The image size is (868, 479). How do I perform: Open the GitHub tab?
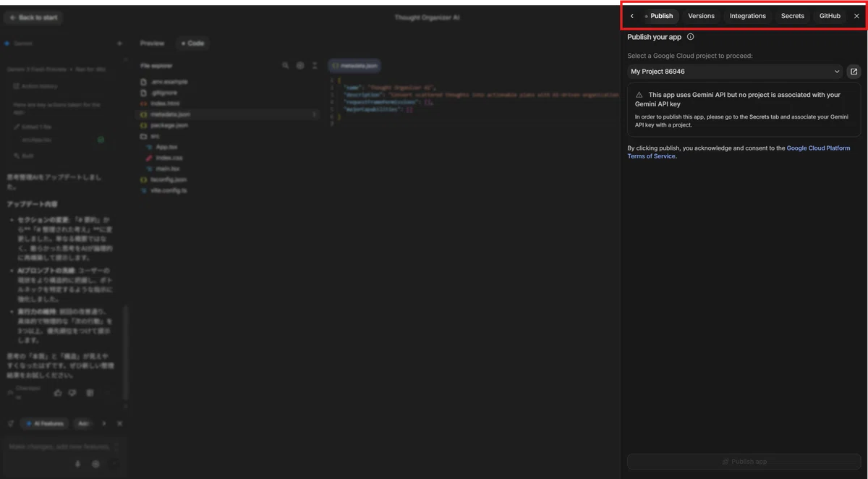830,16
